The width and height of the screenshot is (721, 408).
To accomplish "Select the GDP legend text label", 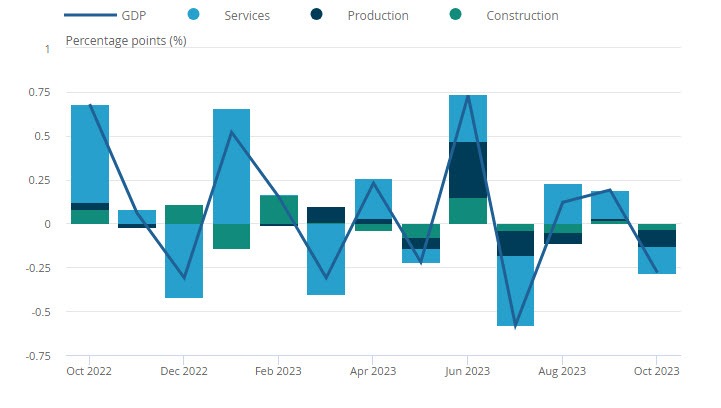I will tap(133, 16).
